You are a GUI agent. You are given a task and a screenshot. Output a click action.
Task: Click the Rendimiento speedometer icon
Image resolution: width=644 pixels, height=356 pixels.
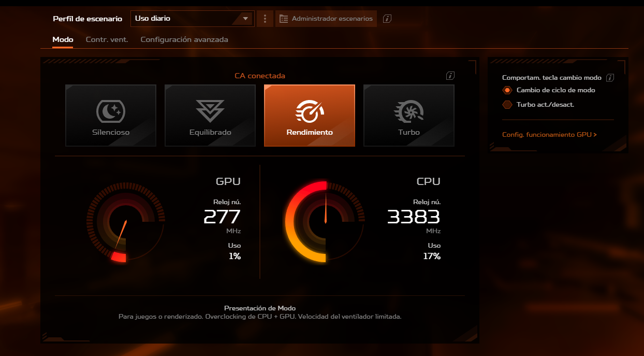[310, 111]
